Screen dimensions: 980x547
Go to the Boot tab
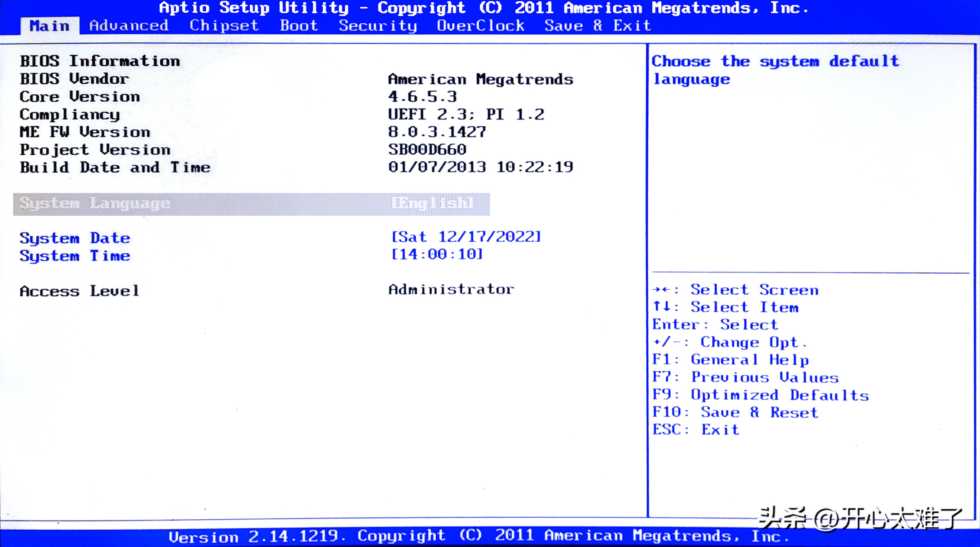click(299, 26)
